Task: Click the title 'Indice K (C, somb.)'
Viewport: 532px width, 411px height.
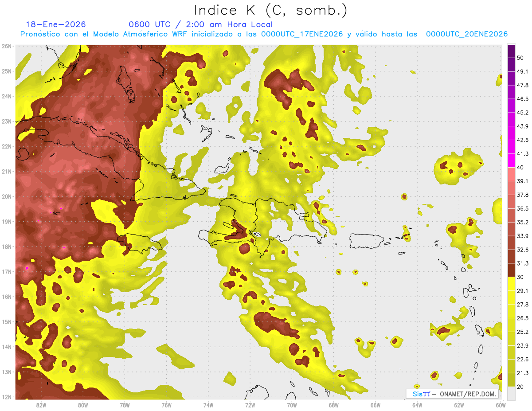Action: [x=270, y=10]
